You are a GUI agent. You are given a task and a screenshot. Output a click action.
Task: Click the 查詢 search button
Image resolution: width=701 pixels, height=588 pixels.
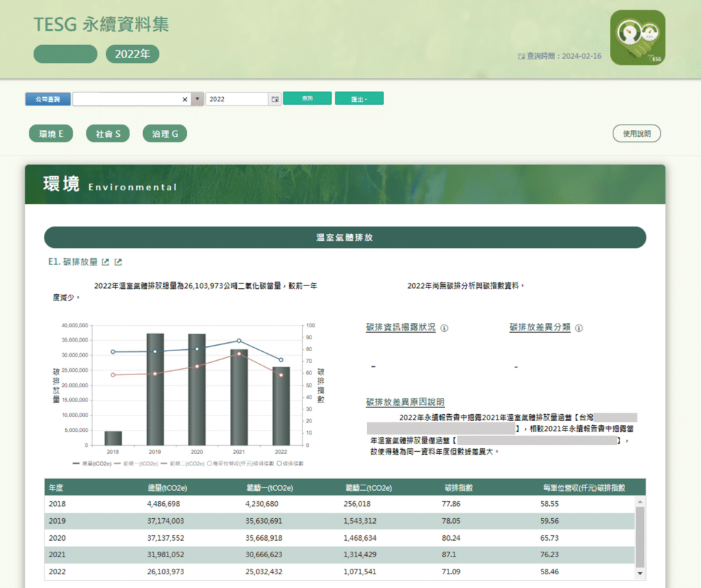coord(307,98)
